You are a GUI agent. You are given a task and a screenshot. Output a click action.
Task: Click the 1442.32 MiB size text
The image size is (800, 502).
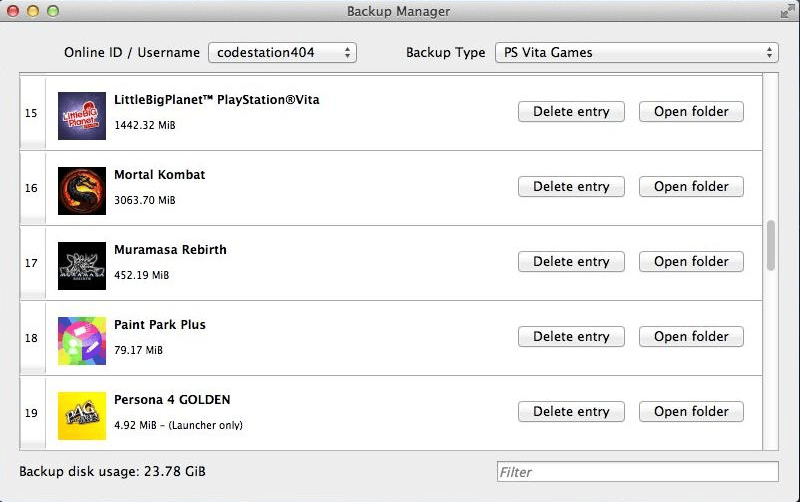(x=145, y=125)
